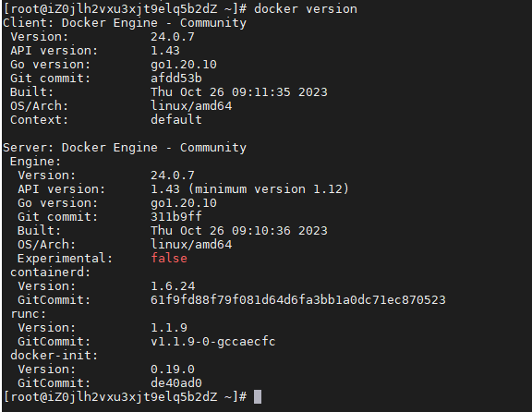Click "Server: Docker Engine - Community" header line
The height and width of the screenshot is (412, 532).
point(125,148)
